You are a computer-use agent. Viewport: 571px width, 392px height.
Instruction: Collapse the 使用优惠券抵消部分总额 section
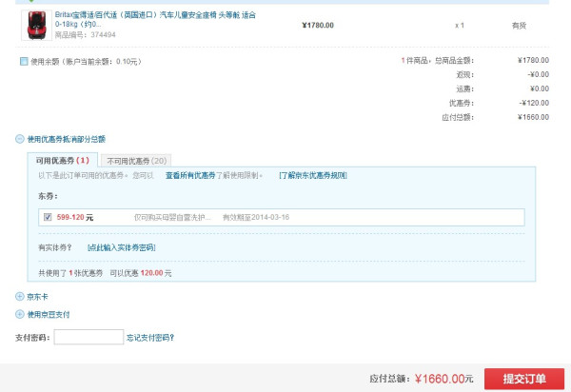(x=20, y=139)
